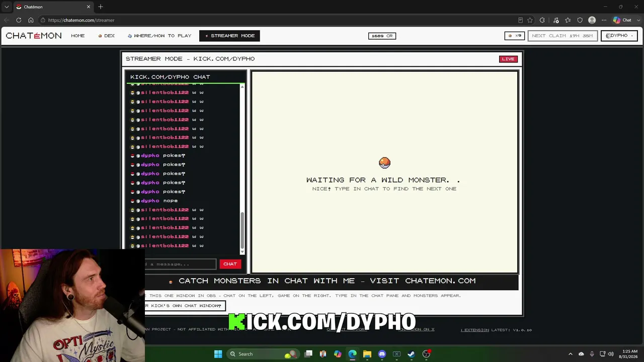
Task: Close the Chatemon browser tab
Action: (89, 7)
